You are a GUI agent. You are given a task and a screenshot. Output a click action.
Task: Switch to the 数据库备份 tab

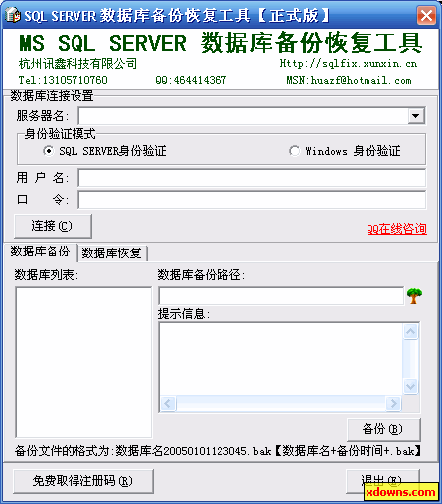tap(40, 252)
